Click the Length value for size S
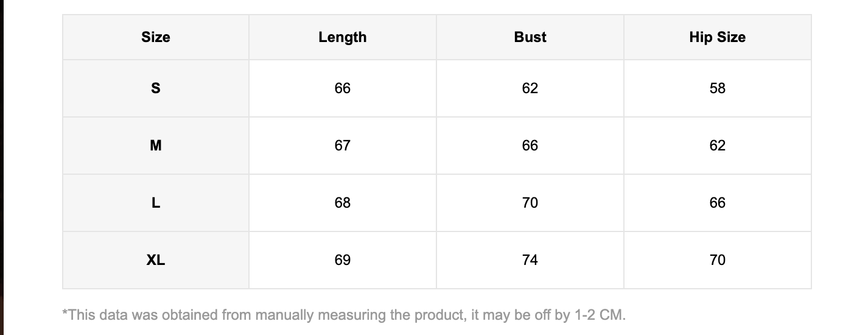Image resolution: width=868 pixels, height=335 pixels. (x=343, y=88)
